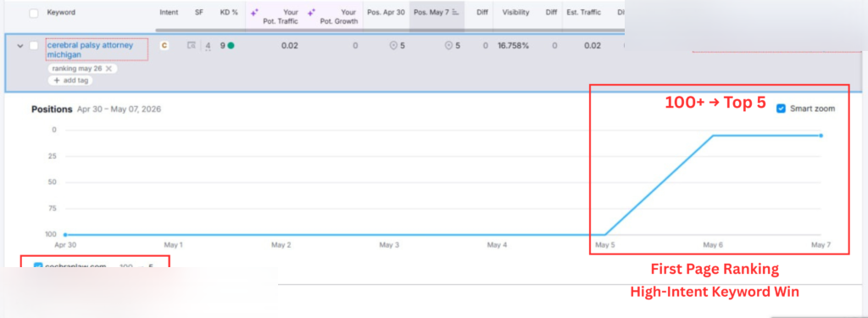Image resolution: width=868 pixels, height=318 pixels.
Task: Click the location pin icon in Pos. Apr 30 cell
Action: coord(393,46)
